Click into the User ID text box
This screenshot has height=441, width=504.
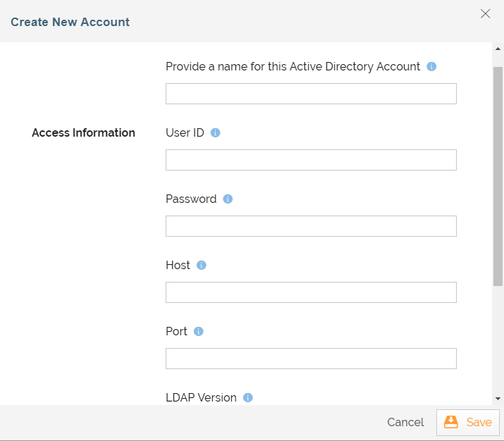click(311, 160)
